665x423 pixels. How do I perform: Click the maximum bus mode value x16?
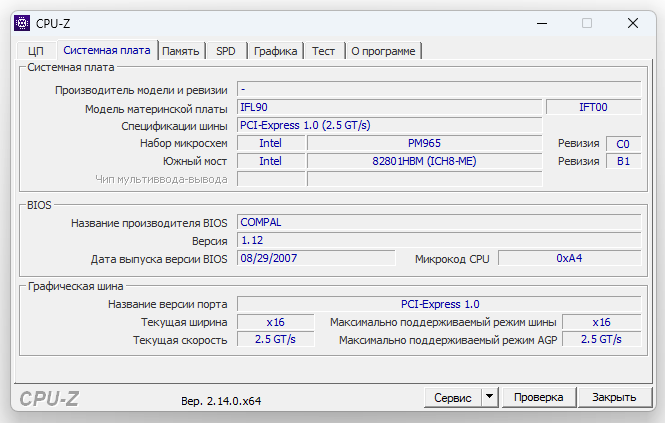(601, 322)
